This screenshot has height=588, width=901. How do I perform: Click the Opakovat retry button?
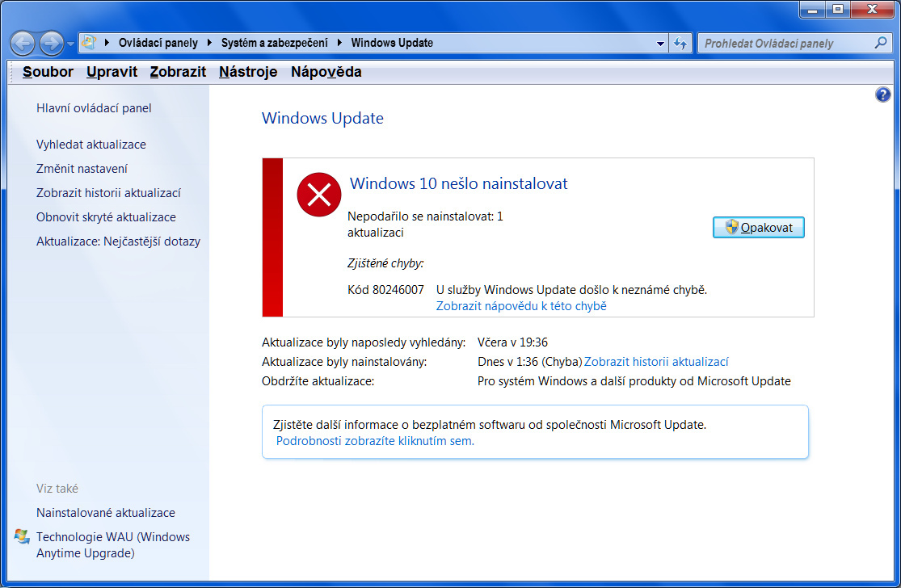(x=759, y=228)
